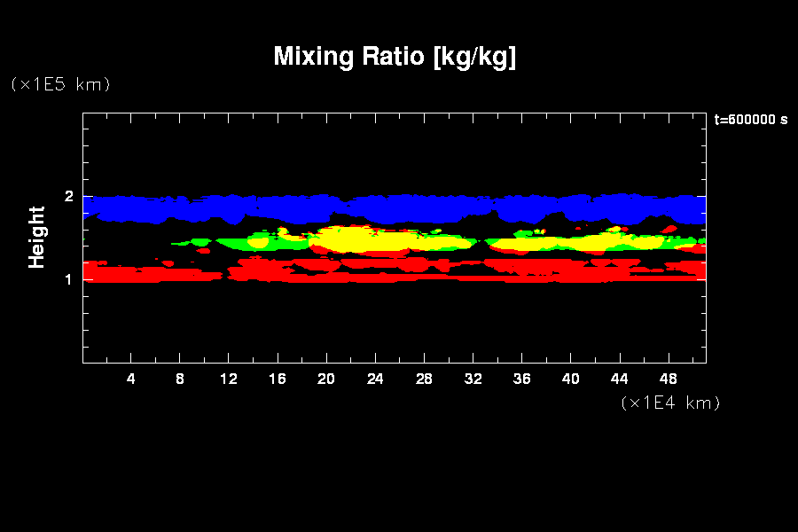Click the 'Mixing Ratio [kg/kg]' plot title
The image size is (798, 532).
395,57
